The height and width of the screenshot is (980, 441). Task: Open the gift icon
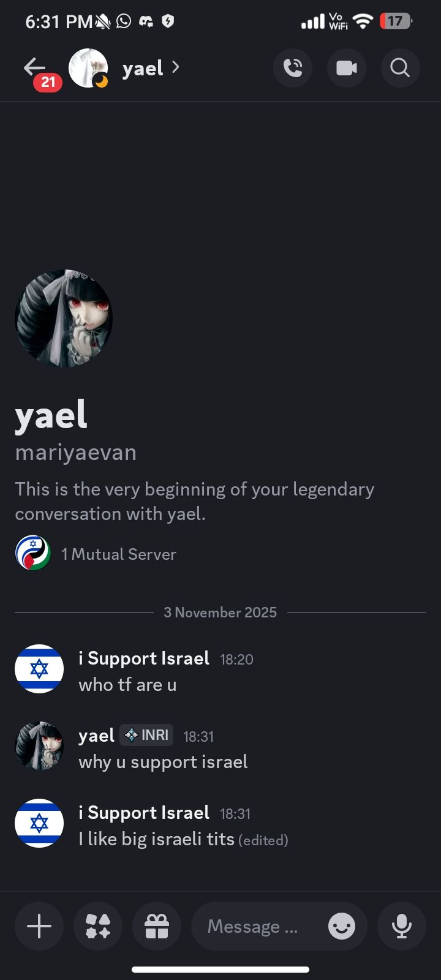click(x=157, y=926)
